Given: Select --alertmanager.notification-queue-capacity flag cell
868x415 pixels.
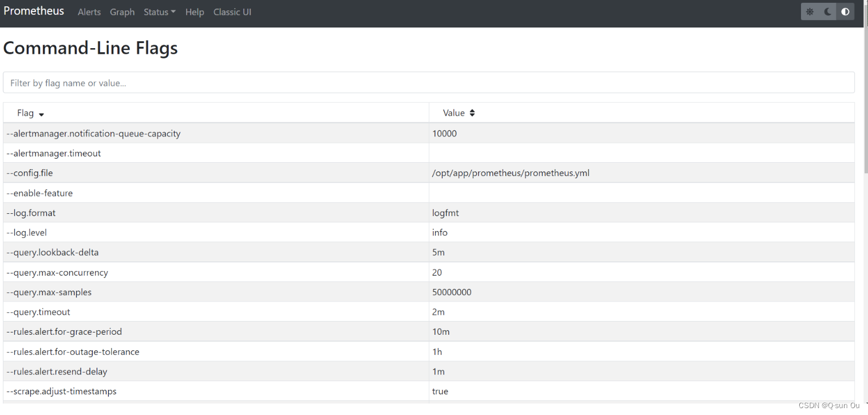Looking at the screenshot, I should coord(216,134).
